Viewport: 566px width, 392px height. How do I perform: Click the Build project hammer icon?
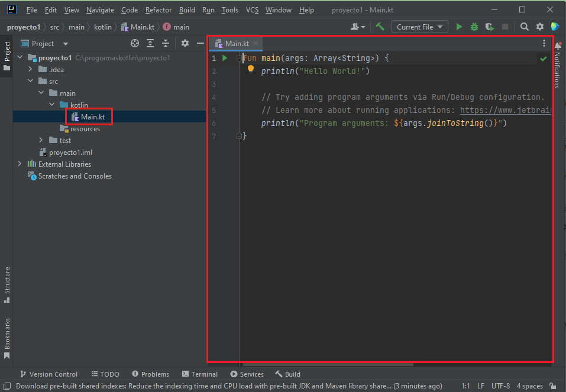pos(380,27)
